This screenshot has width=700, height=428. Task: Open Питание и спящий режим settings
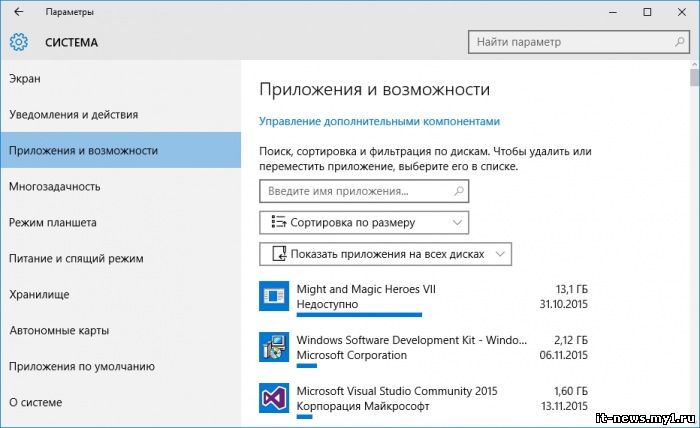pyautogui.click(x=121, y=258)
